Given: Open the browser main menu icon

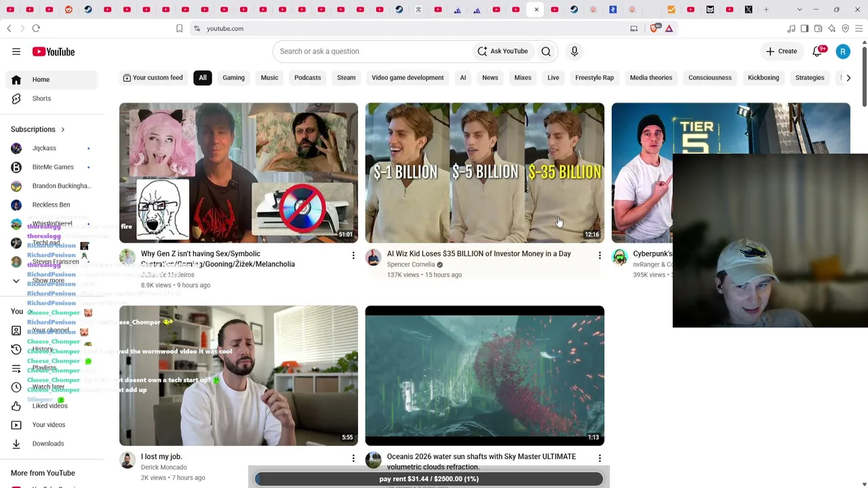Looking at the screenshot, I should (859, 28).
